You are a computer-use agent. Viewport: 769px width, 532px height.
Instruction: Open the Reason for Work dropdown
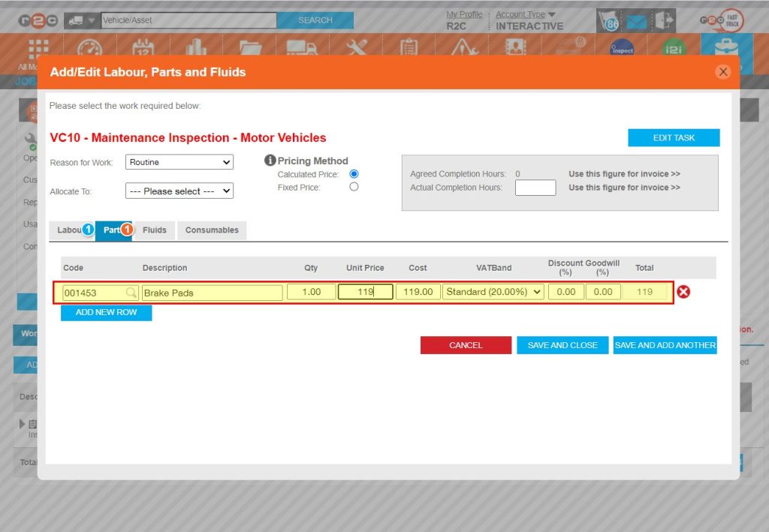tap(179, 162)
